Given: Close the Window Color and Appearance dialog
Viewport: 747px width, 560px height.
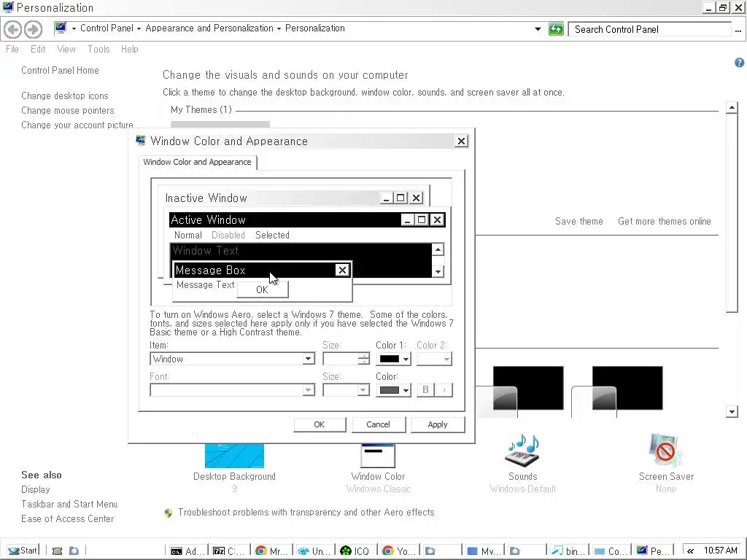Looking at the screenshot, I should pyautogui.click(x=461, y=141).
